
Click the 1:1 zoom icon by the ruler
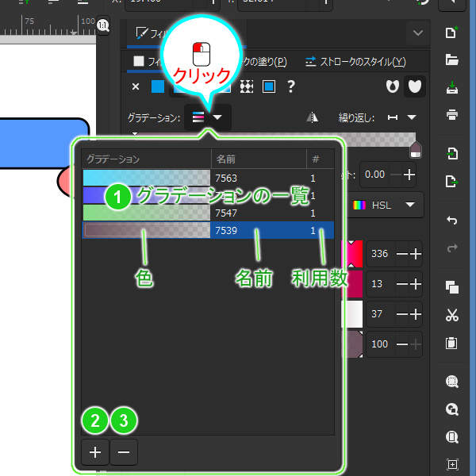point(103,25)
